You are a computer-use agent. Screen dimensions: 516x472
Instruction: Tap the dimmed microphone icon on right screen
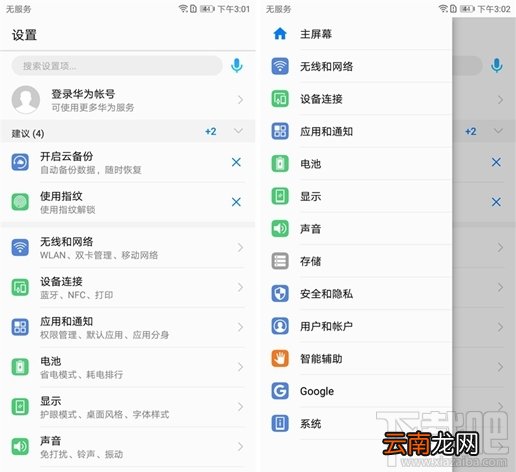497,65
